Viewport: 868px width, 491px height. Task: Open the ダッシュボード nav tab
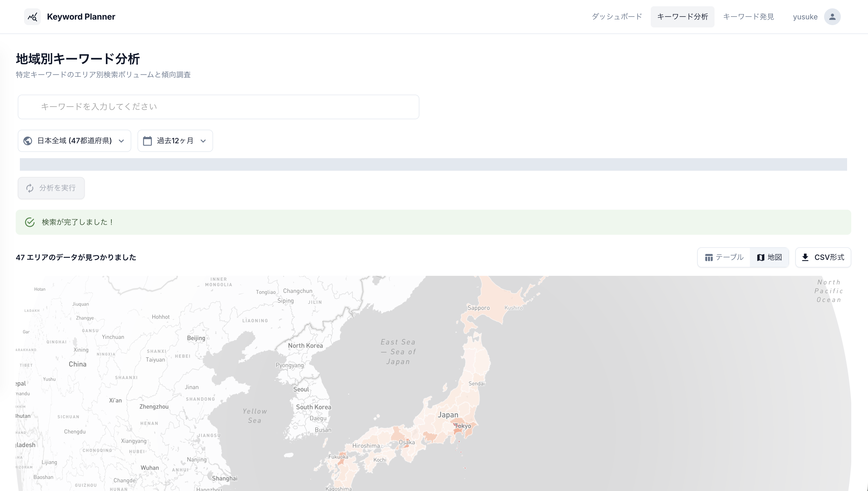click(617, 17)
